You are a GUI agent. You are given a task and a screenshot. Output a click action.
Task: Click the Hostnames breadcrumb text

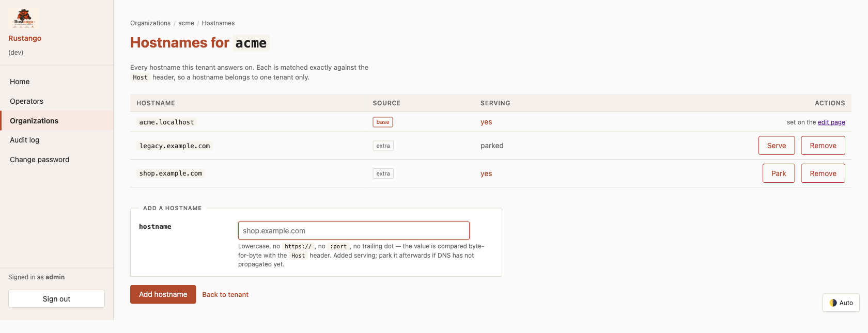pyautogui.click(x=218, y=23)
